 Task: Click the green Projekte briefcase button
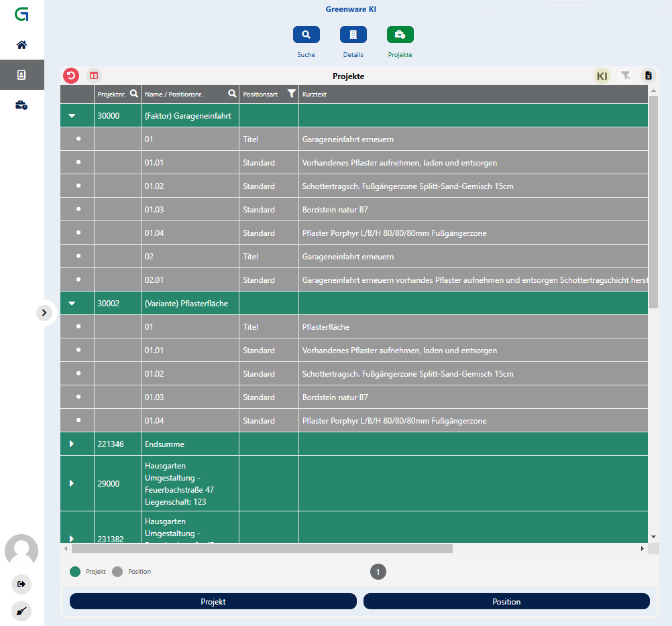(400, 35)
